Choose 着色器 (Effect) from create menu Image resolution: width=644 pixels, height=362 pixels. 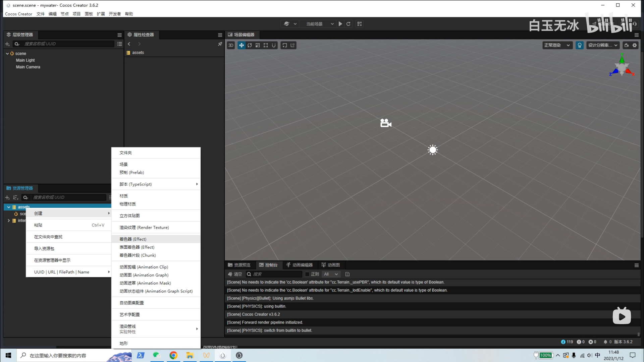132,239
